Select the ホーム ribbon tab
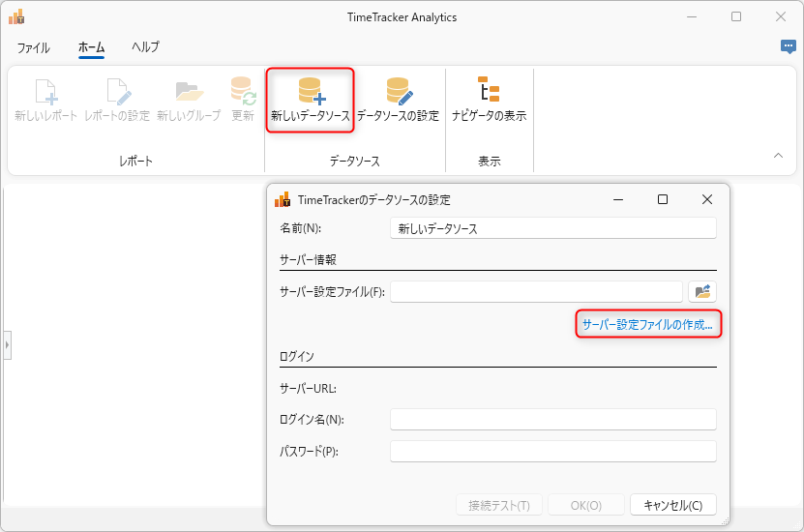The width and height of the screenshot is (804, 532). (91, 47)
